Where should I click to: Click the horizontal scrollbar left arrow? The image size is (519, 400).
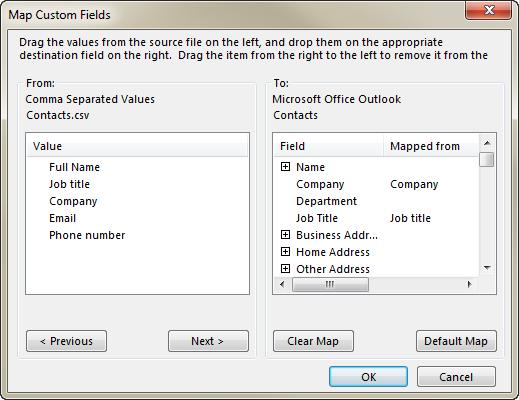282,284
